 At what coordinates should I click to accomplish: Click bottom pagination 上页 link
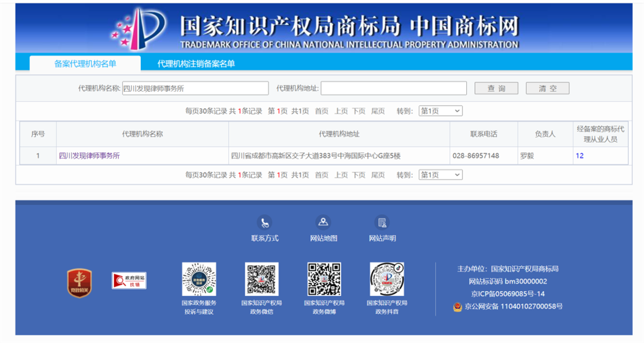point(341,175)
